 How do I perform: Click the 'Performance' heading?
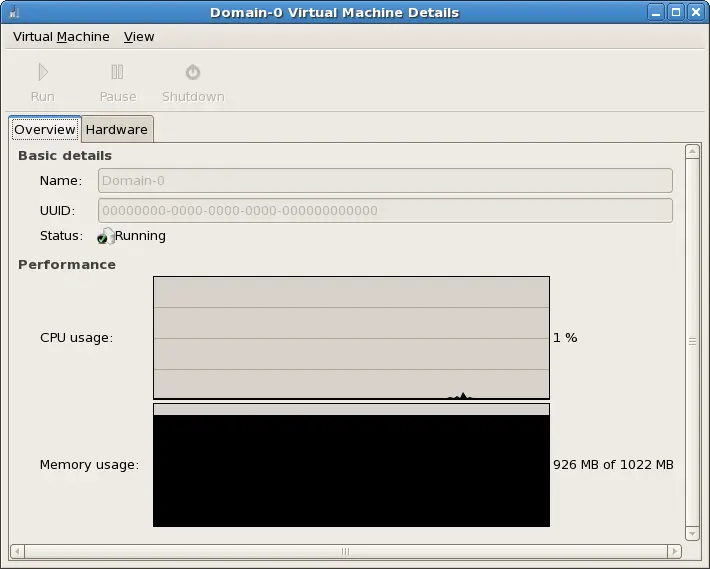(67, 264)
